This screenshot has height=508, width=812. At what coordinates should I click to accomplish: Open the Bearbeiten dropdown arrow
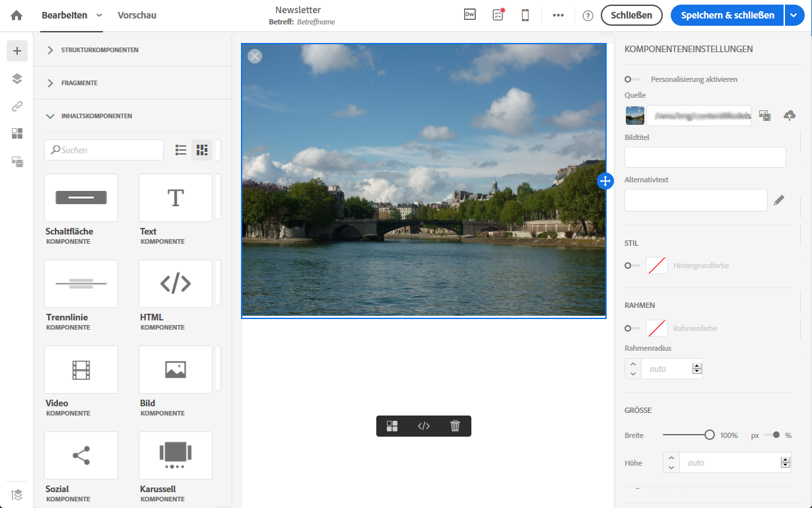(x=99, y=15)
